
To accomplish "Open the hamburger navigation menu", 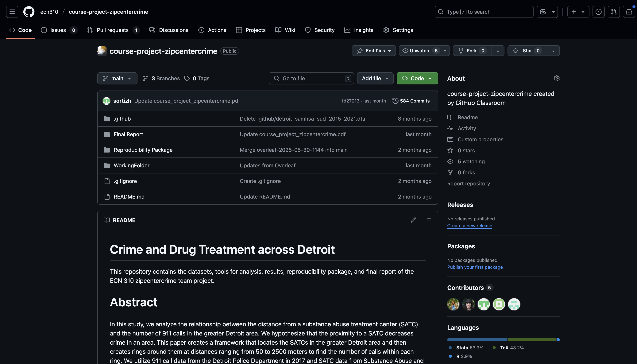I will pyautogui.click(x=12, y=12).
